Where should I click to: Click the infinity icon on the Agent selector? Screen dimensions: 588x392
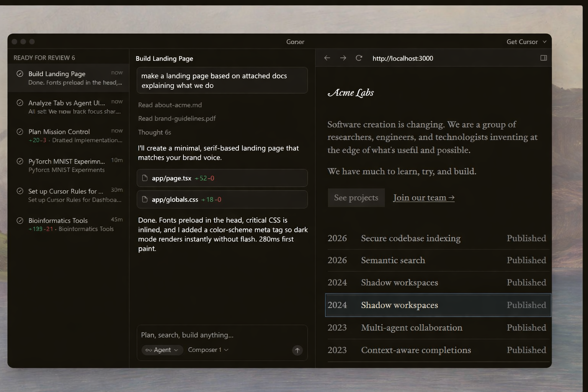[x=149, y=350]
